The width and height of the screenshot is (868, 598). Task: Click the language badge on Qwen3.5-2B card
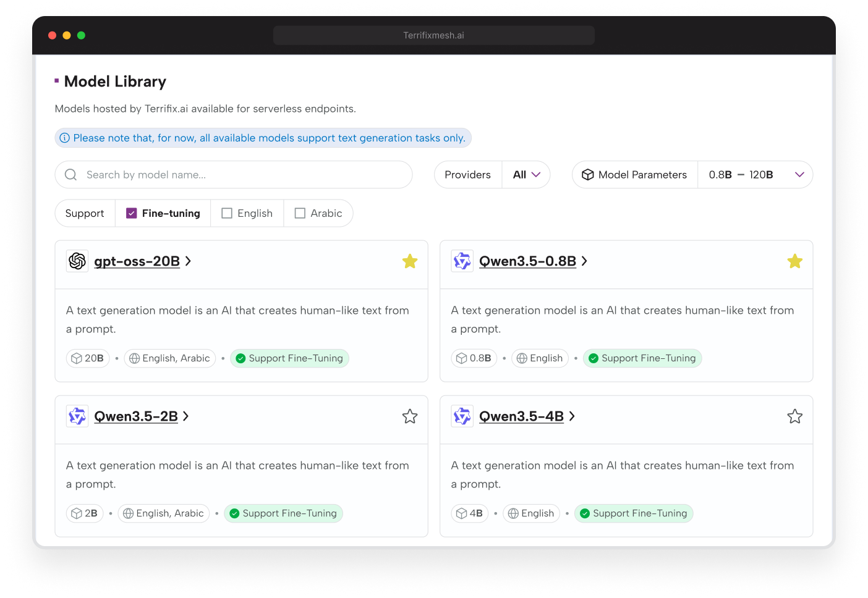[x=164, y=513]
